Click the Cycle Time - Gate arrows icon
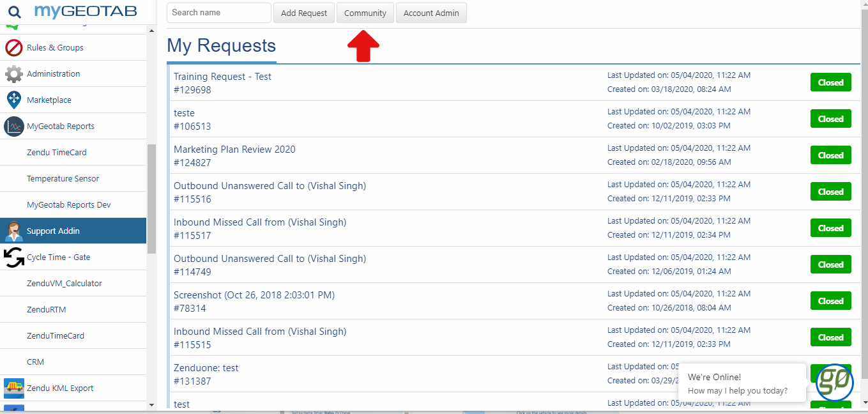This screenshot has width=868, height=414. coord(13,257)
